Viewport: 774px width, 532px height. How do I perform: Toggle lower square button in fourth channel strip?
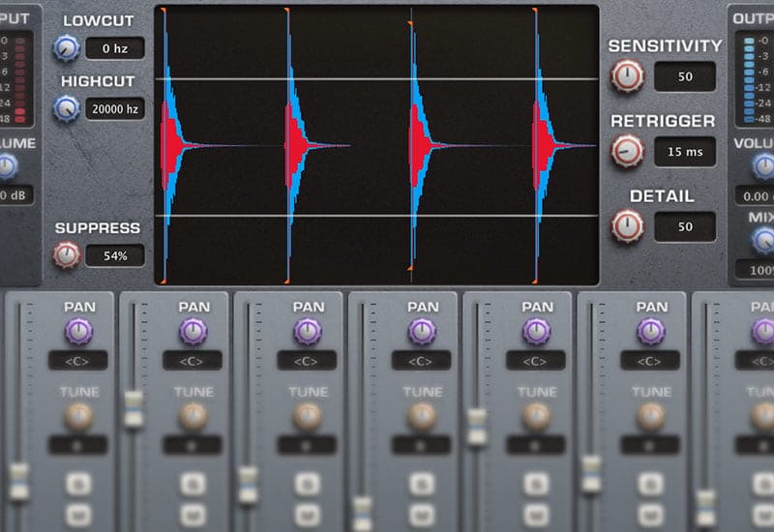click(x=422, y=514)
